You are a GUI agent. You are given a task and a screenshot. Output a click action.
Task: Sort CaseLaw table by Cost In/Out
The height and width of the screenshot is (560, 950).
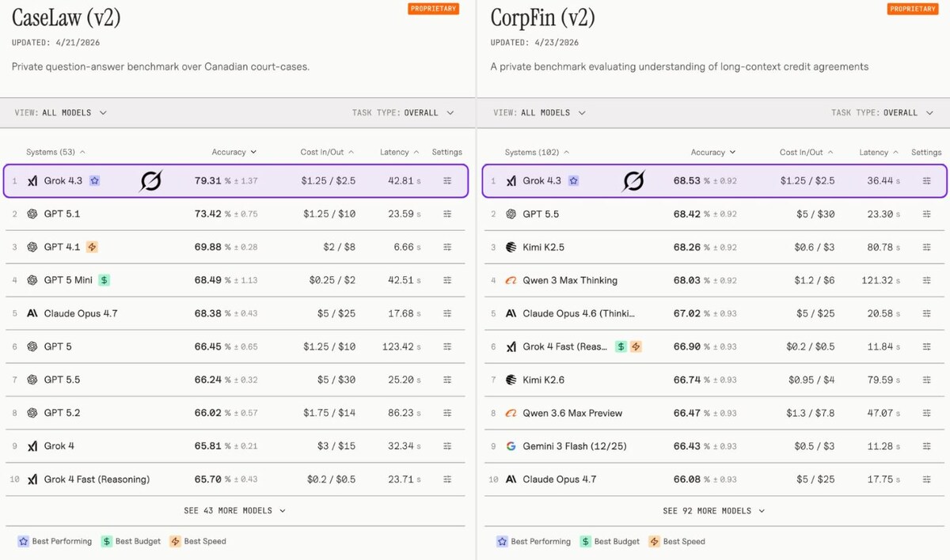coord(328,152)
